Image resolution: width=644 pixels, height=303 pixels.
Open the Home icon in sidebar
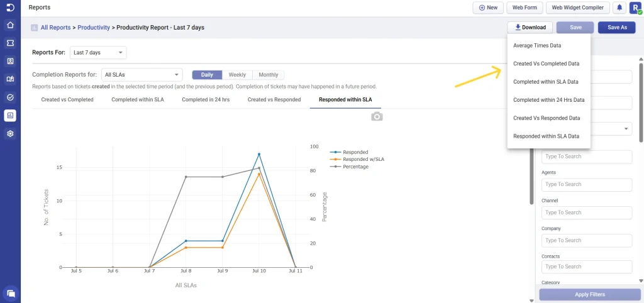tap(10, 25)
